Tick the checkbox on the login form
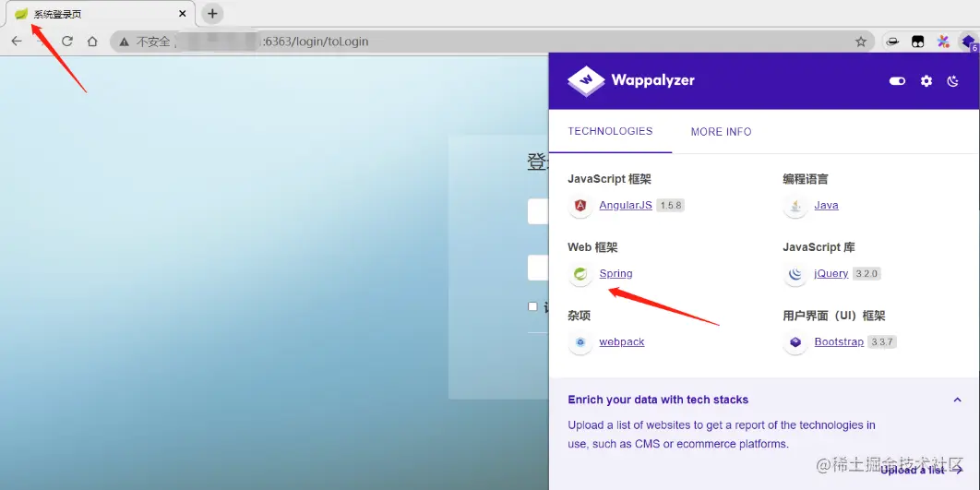The height and width of the screenshot is (490, 980). tap(532, 306)
